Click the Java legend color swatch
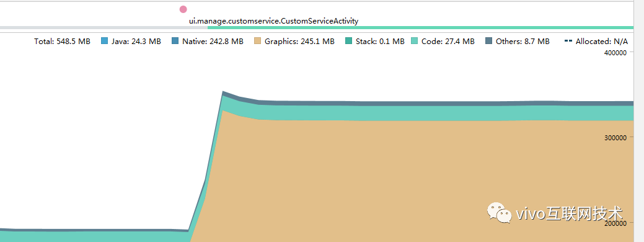This screenshot has width=644, height=242. coord(104,41)
